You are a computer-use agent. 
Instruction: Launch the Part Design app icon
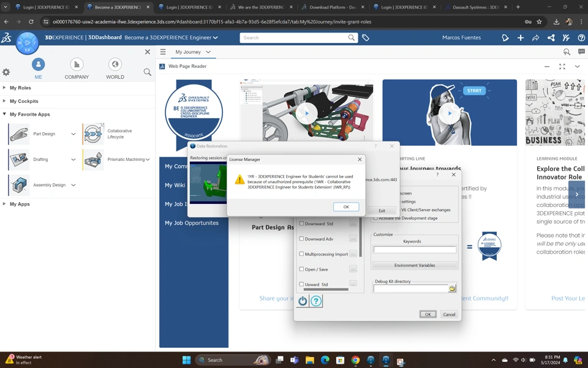pos(19,133)
